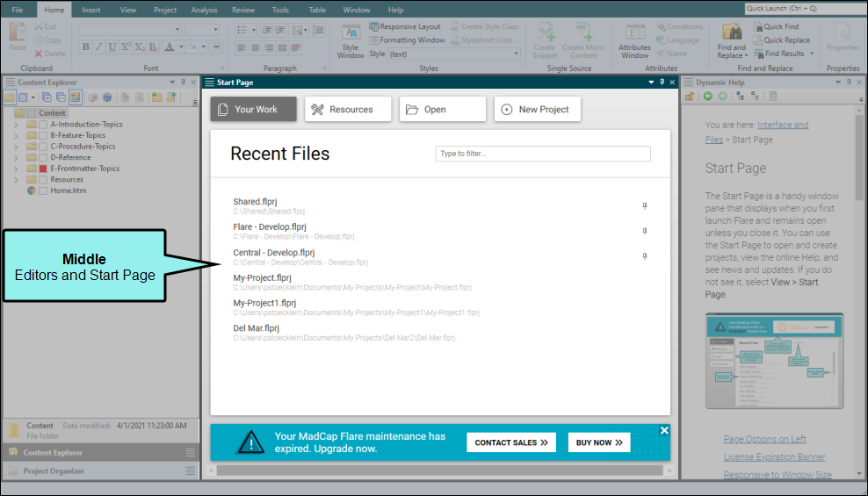Image resolution: width=868 pixels, height=496 pixels.
Task: Click the lock icon in Dynamic Help toolbar
Action: [x=689, y=97]
